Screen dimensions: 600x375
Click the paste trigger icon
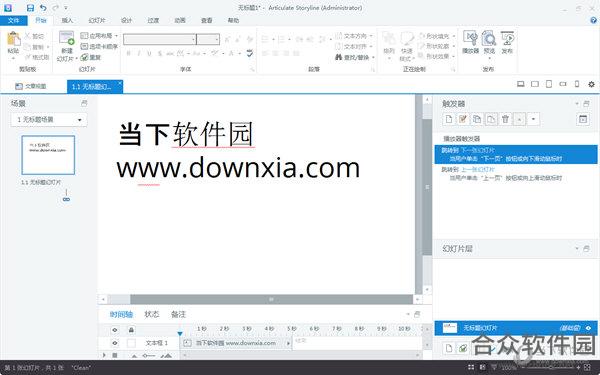click(x=491, y=119)
